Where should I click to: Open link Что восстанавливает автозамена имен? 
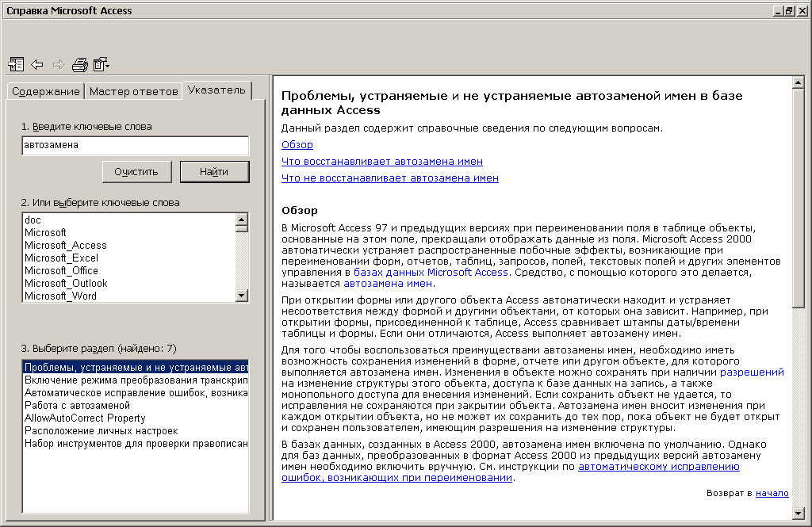(382, 162)
